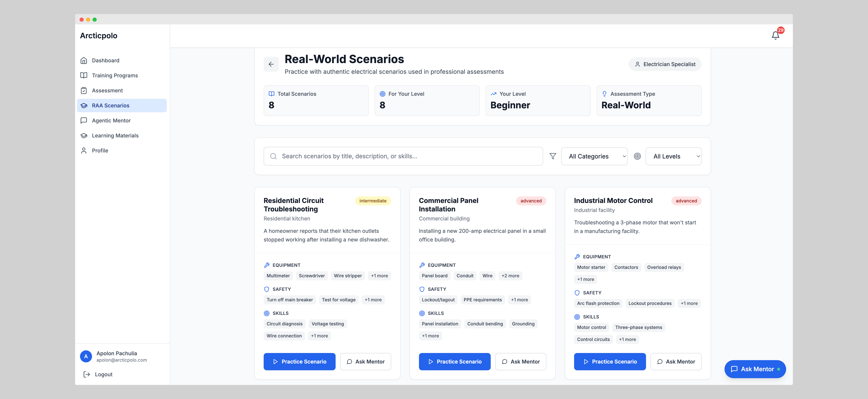
Task: Click the RAA Scenarios graduation cap icon
Action: click(x=84, y=106)
